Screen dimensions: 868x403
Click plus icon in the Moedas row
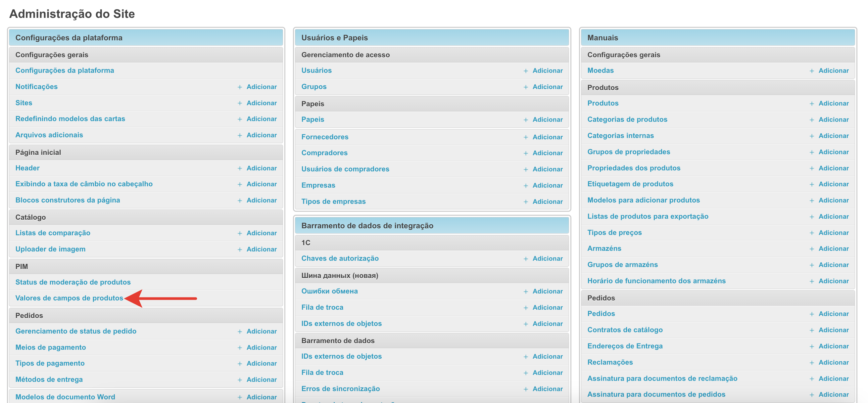[x=812, y=71]
